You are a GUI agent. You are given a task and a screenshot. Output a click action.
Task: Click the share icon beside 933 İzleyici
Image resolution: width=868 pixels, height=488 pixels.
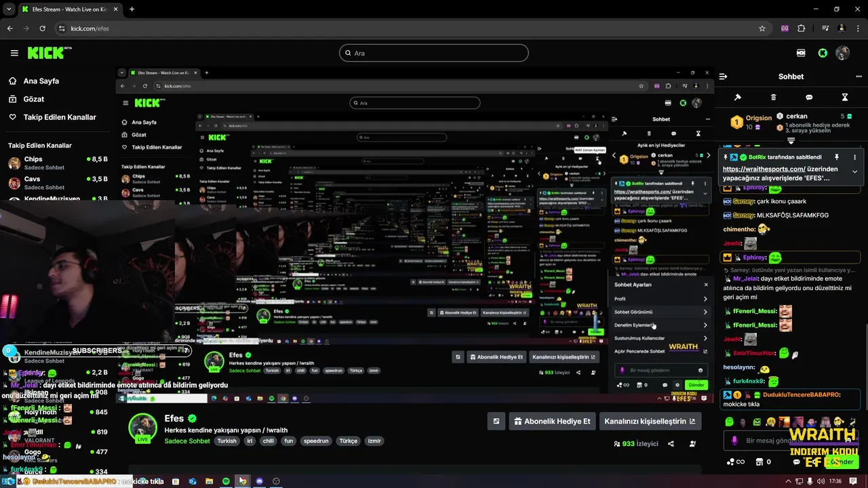click(x=671, y=444)
